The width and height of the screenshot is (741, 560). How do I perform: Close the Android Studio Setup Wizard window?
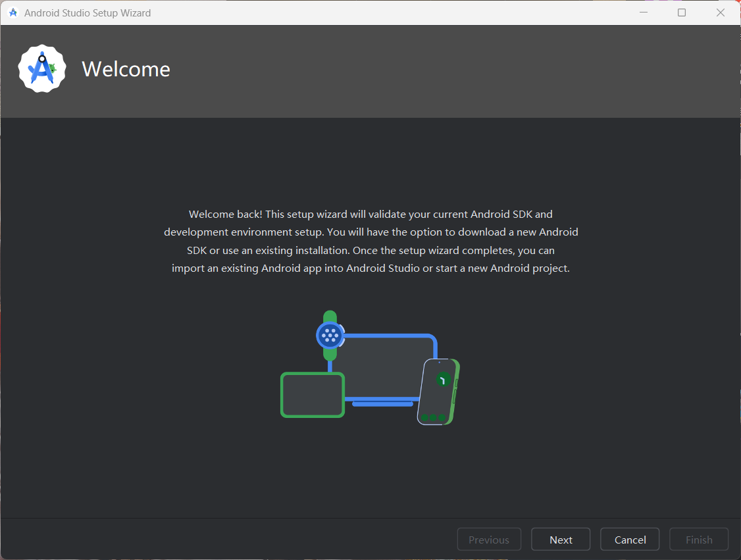click(x=721, y=13)
